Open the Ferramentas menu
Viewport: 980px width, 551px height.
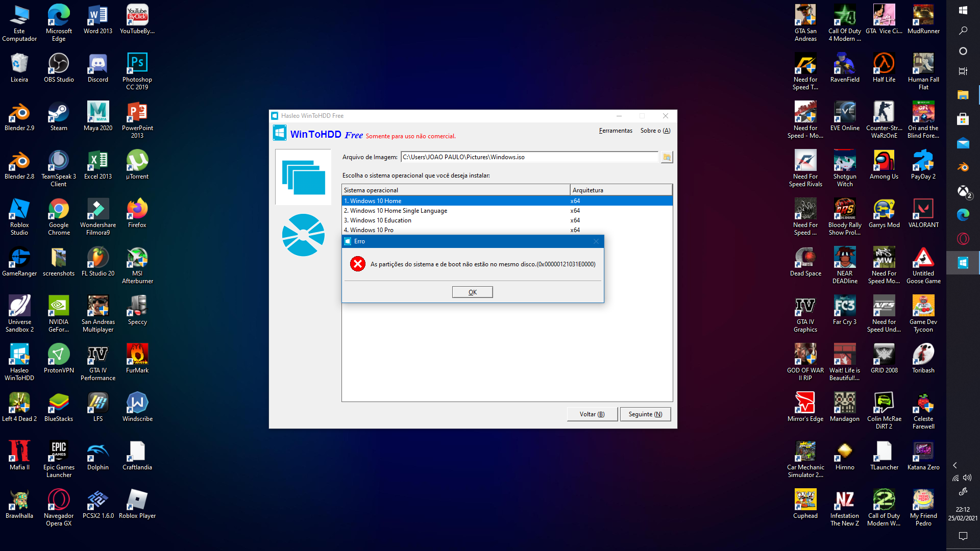pyautogui.click(x=616, y=131)
